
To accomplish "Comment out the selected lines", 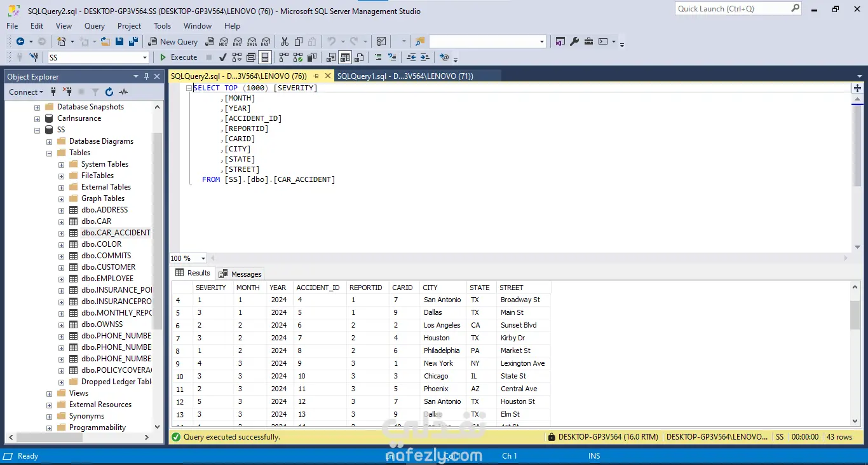I will point(378,57).
